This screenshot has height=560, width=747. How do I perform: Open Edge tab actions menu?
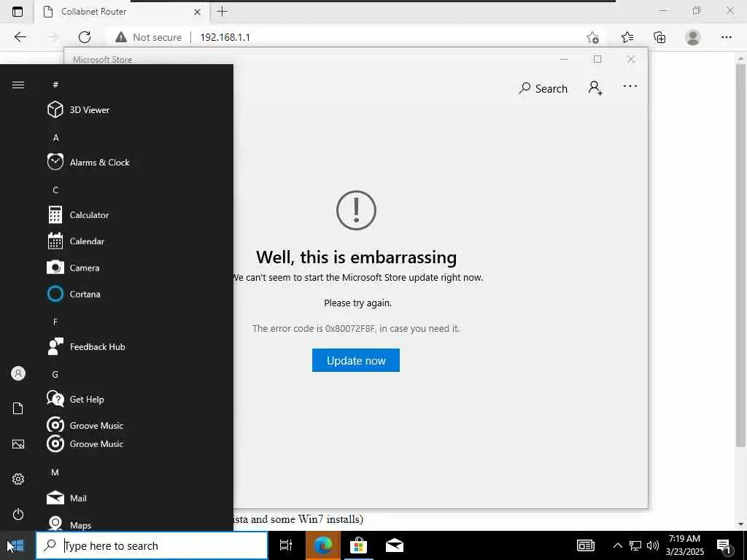coord(18,12)
